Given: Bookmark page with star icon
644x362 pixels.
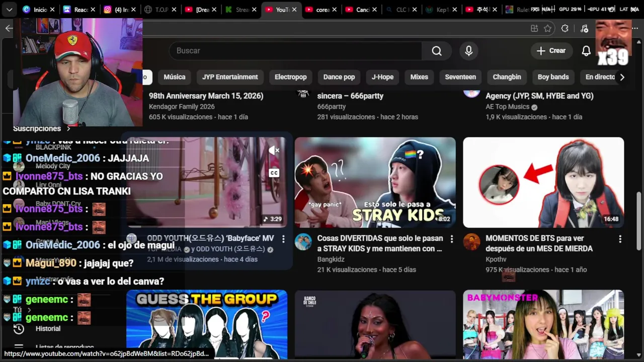Looking at the screenshot, I should coord(548,29).
